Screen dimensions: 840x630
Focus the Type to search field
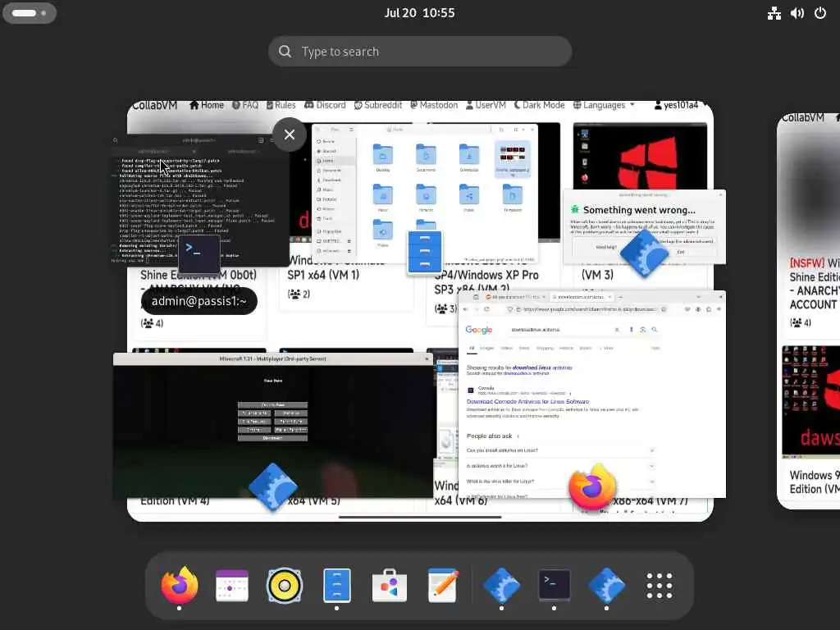pos(420,52)
